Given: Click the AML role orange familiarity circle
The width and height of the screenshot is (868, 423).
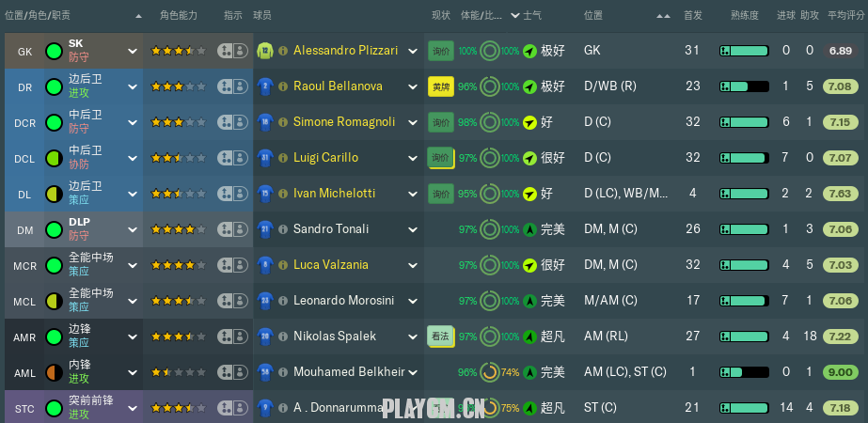Looking at the screenshot, I should click(x=54, y=372).
